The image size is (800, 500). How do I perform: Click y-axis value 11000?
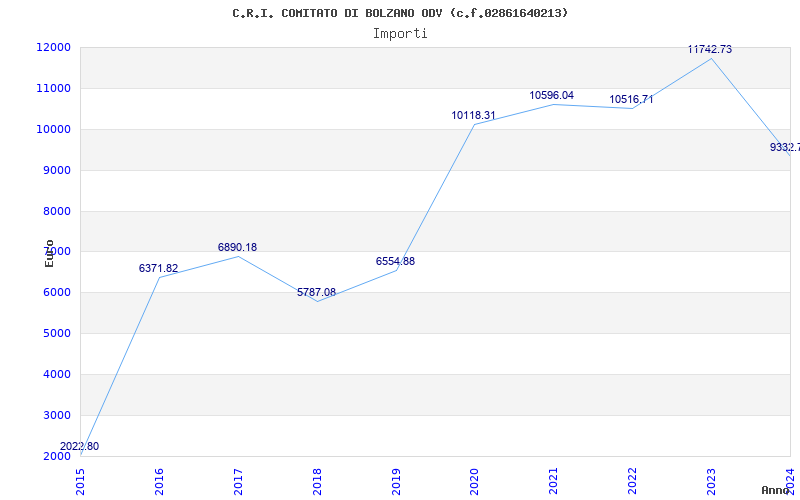[x=53, y=88]
